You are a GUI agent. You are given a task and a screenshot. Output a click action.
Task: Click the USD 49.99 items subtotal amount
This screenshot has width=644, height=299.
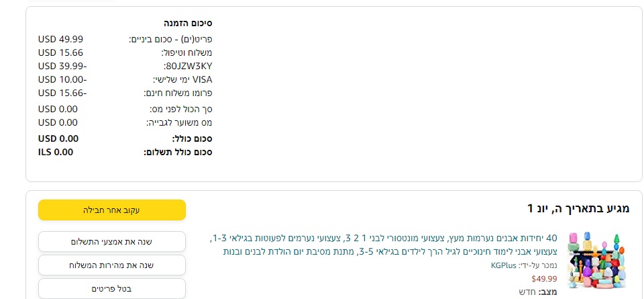[x=61, y=39]
